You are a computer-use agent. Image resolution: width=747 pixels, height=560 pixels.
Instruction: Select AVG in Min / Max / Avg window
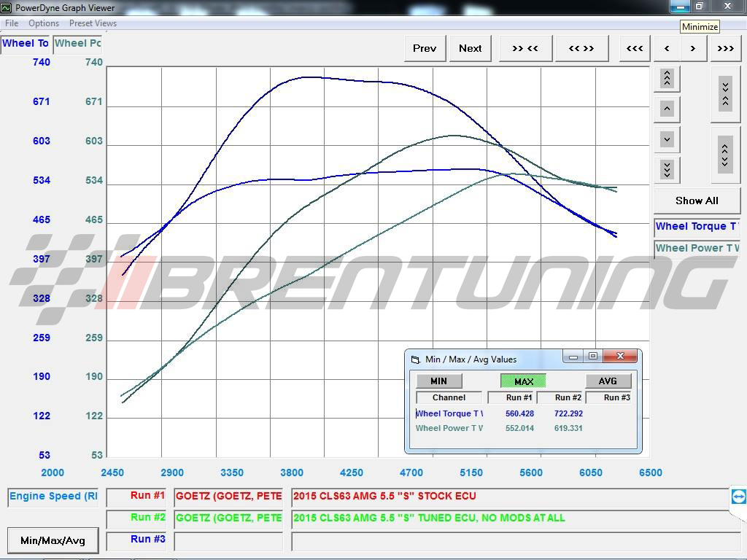(608, 381)
